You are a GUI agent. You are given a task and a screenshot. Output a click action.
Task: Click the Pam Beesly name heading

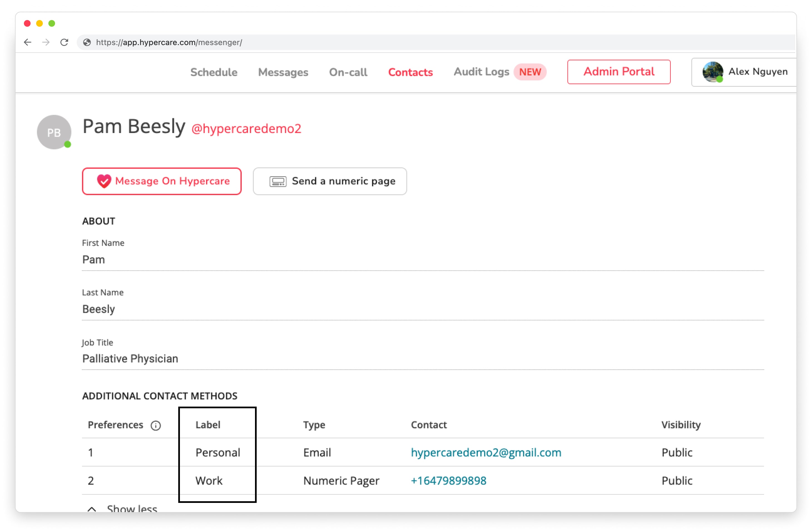coord(134,126)
